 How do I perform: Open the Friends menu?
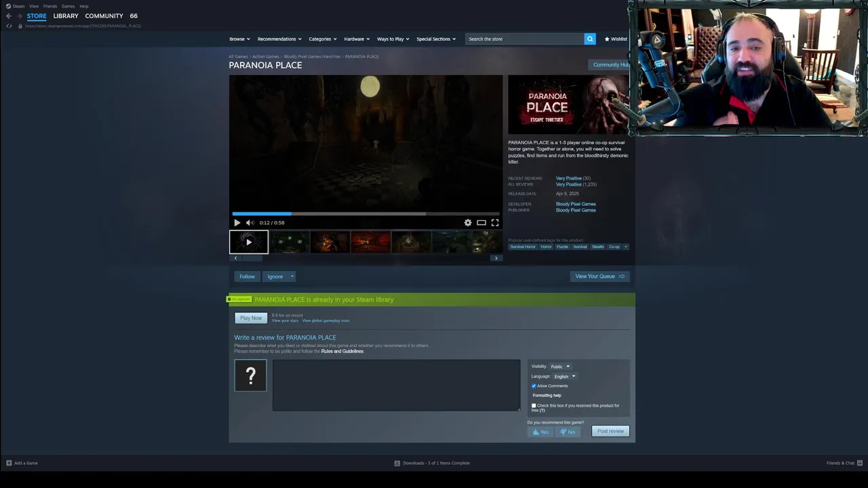(50, 6)
